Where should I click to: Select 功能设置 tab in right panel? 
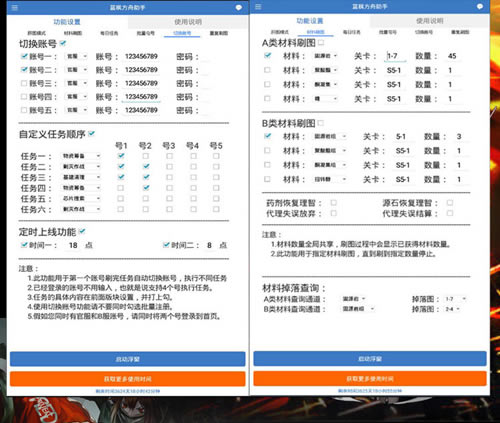[310, 21]
